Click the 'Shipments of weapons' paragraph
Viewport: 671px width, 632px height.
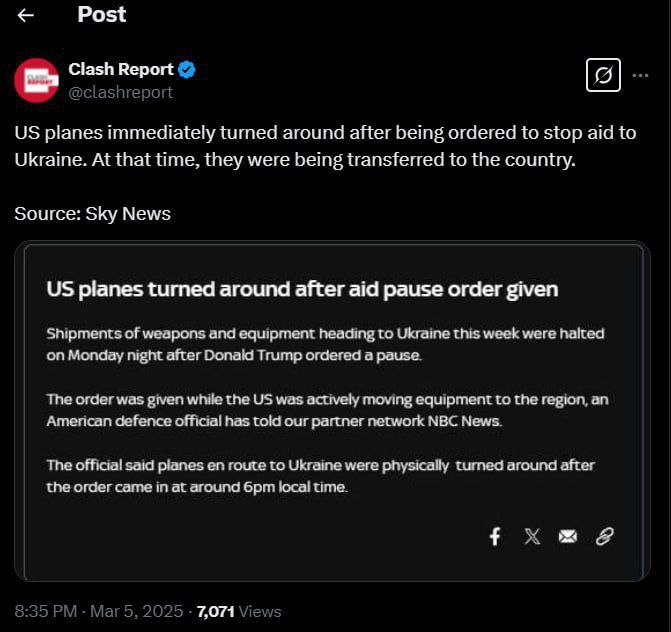coord(325,344)
